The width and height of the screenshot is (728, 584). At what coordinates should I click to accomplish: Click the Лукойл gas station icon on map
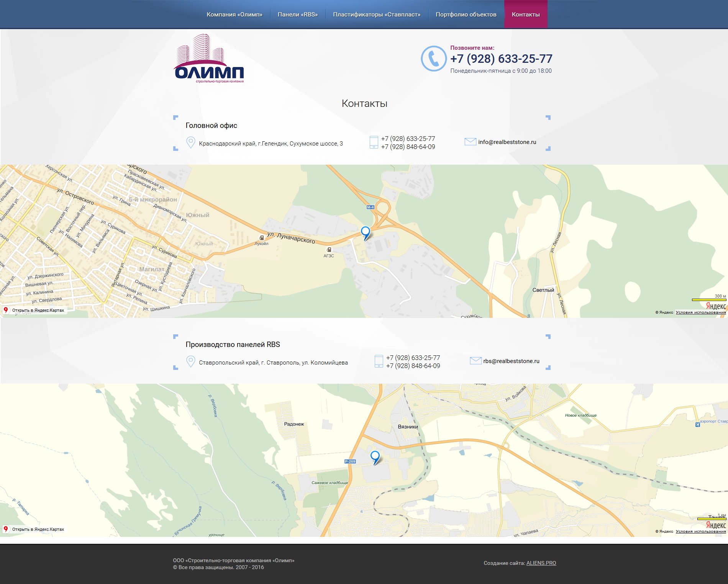(262, 238)
